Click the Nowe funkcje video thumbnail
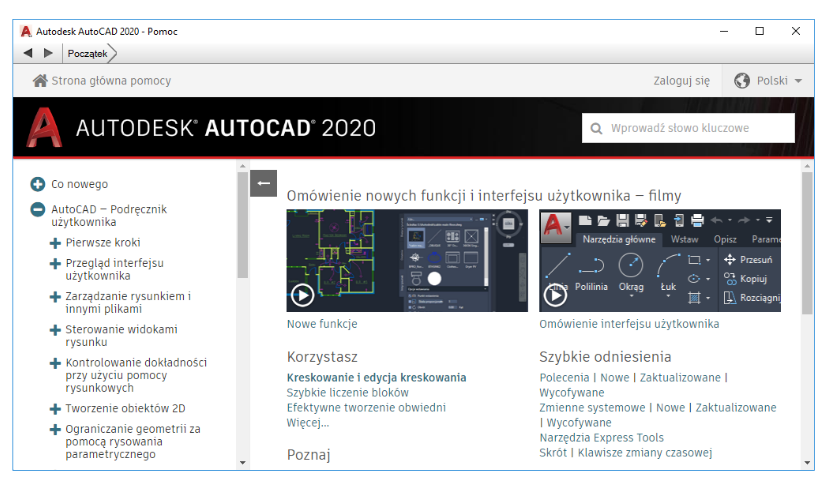 407,260
